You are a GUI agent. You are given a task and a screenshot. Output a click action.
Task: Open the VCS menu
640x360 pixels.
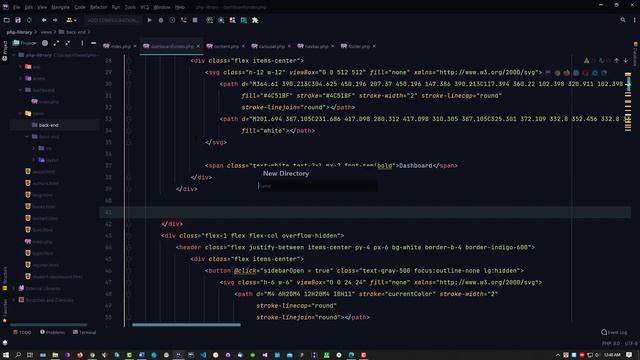click(145, 7)
